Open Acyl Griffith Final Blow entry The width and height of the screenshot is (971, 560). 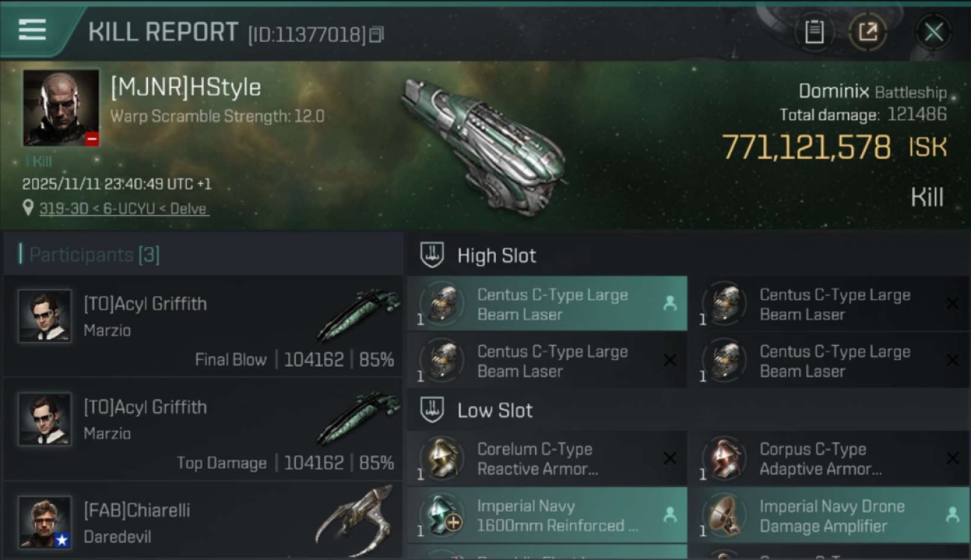(x=203, y=326)
